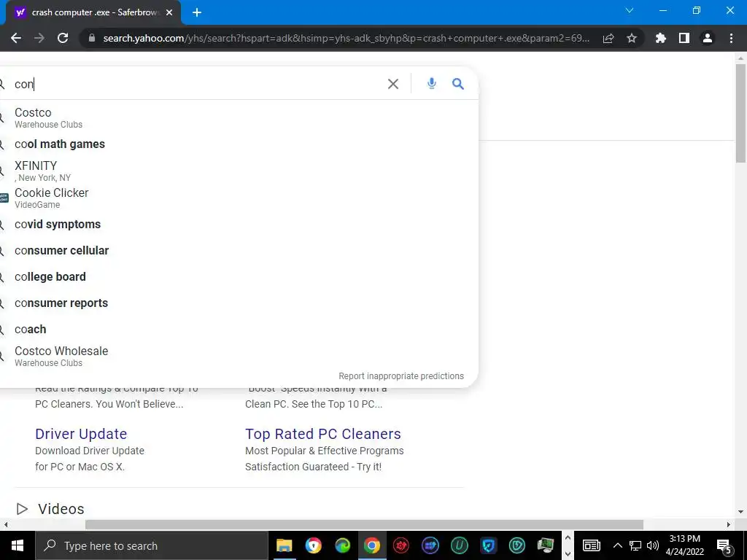Choose the cool math games suggestion
Viewport: 747px width, 560px height.
click(x=239, y=144)
